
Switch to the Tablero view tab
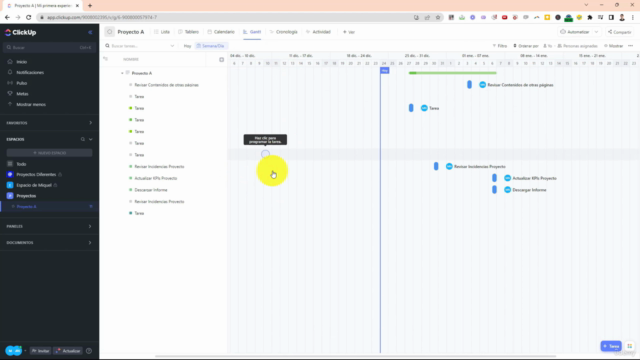tap(189, 32)
